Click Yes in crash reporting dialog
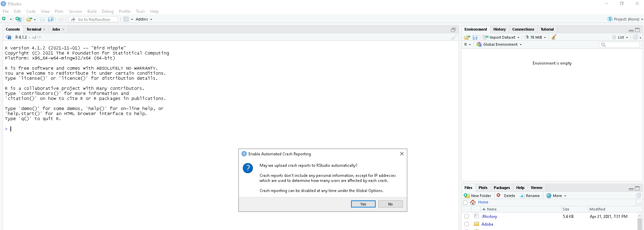Image resolution: width=644 pixels, height=230 pixels. pos(363,204)
